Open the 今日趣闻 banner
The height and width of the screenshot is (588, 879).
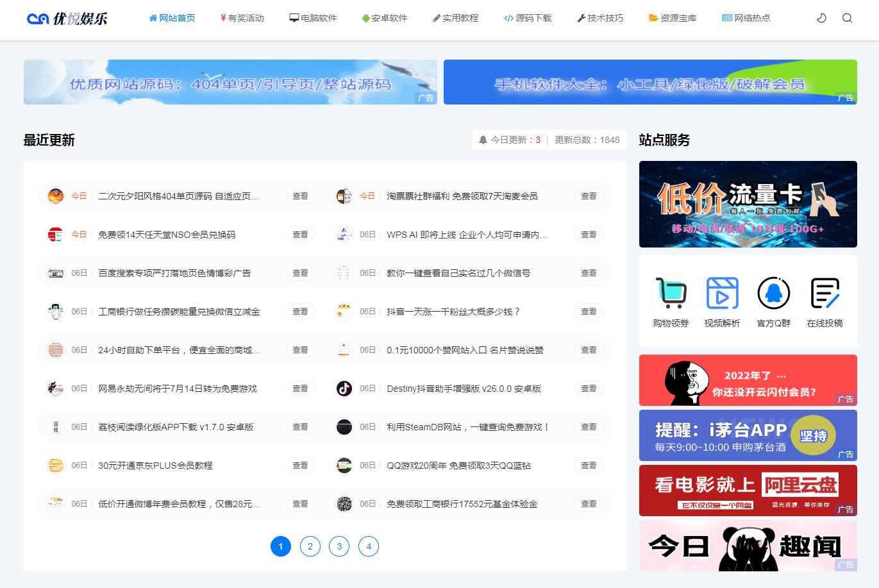tap(748, 546)
